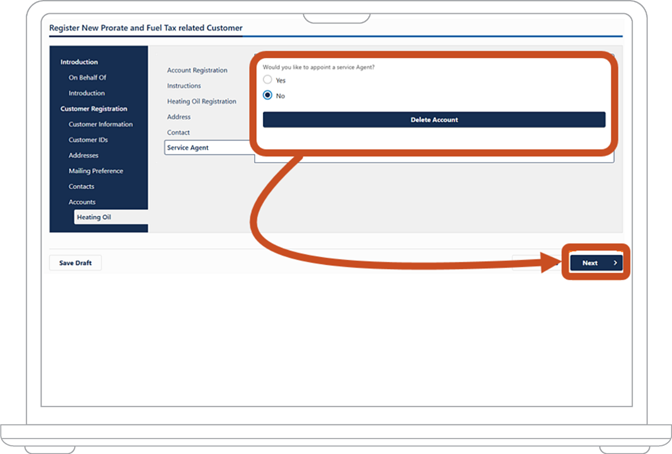Go to Accounts in sidebar

tap(82, 202)
